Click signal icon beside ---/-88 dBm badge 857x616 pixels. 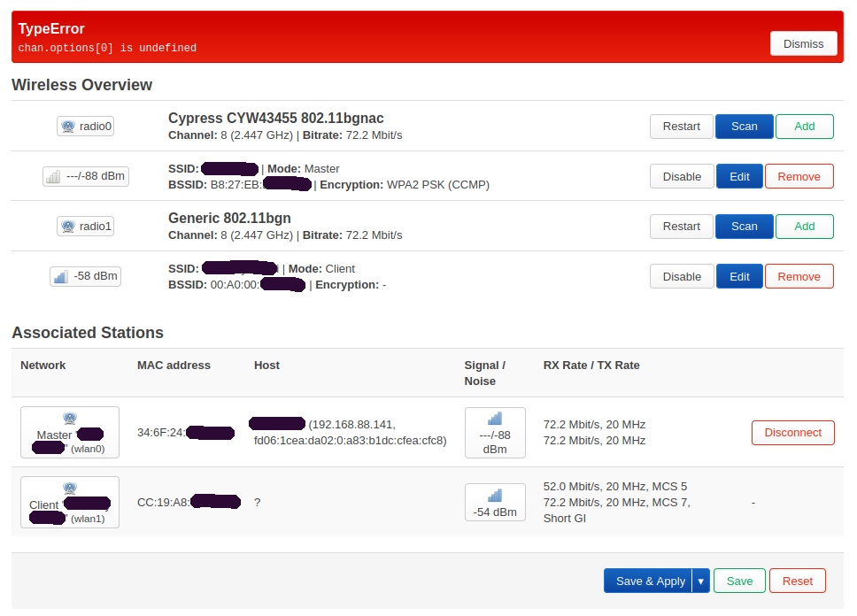click(x=53, y=176)
